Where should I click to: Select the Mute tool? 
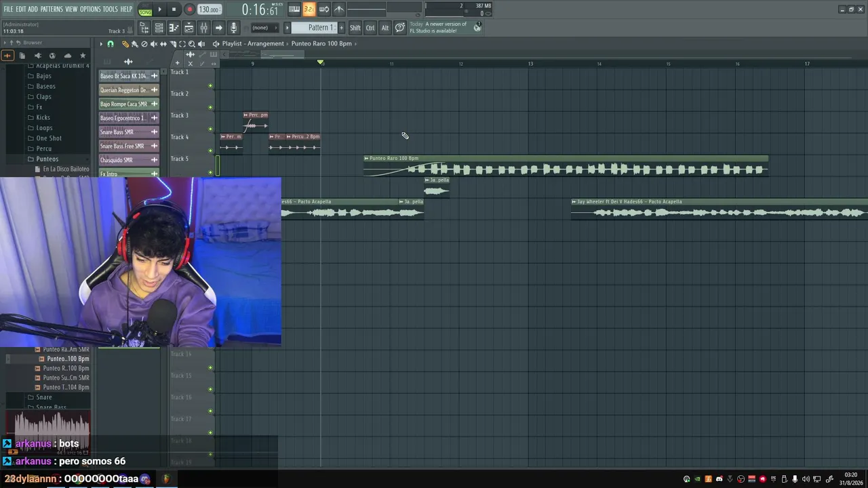[x=153, y=44]
